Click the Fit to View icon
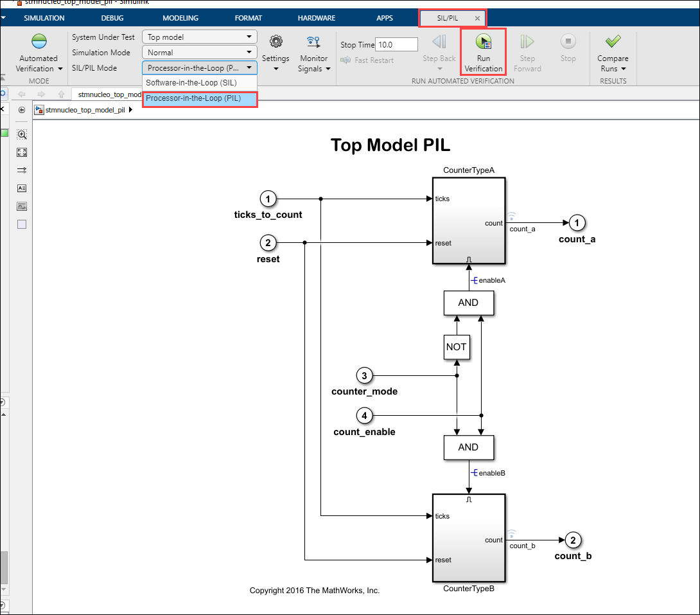This screenshot has width=700, height=615. tap(22, 152)
